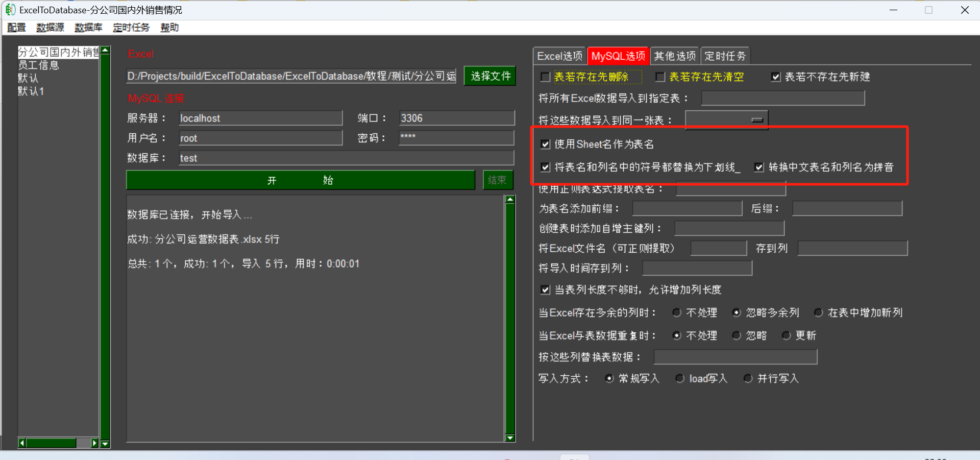Click the ExcelToDatabase app icon in title bar
This screenshot has height=460, width=980.
pos(10,10)
